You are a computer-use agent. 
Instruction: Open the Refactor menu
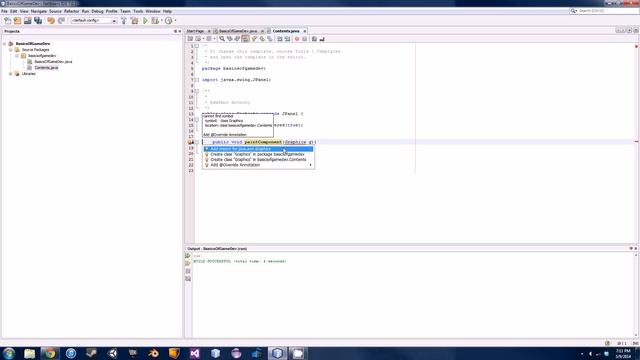coord(71,11)
